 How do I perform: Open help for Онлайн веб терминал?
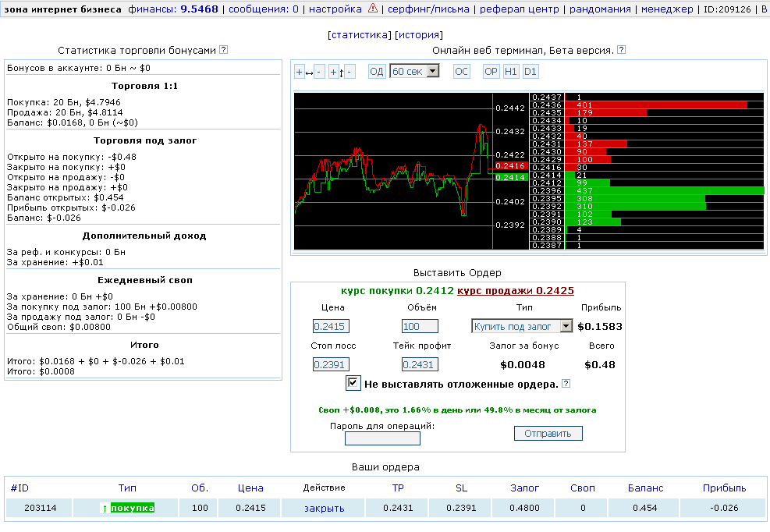tap(621, 50)
